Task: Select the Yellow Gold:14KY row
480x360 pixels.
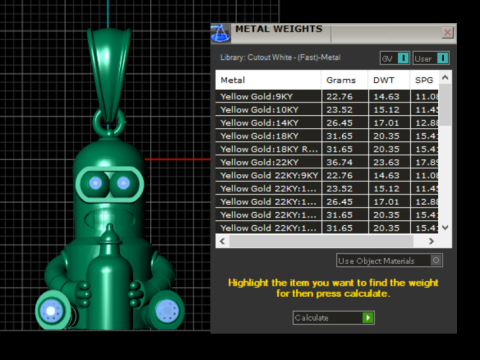Action: (x=327, y=123)
